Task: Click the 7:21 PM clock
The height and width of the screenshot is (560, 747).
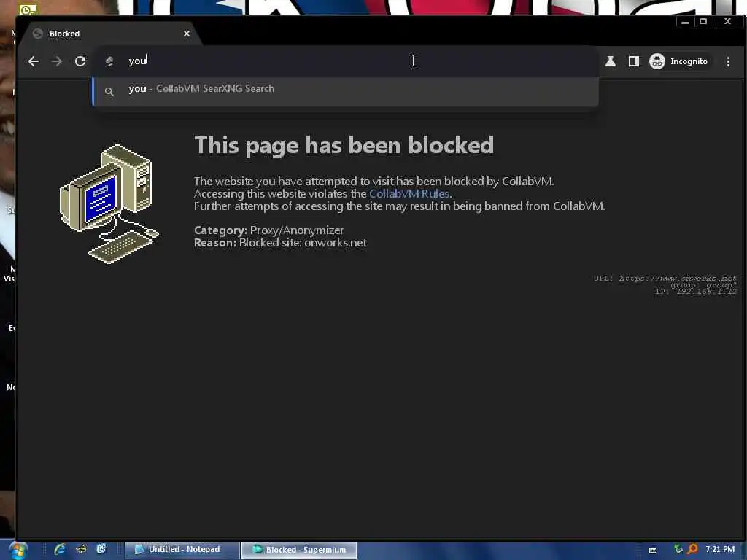Action: coord(720,549)
